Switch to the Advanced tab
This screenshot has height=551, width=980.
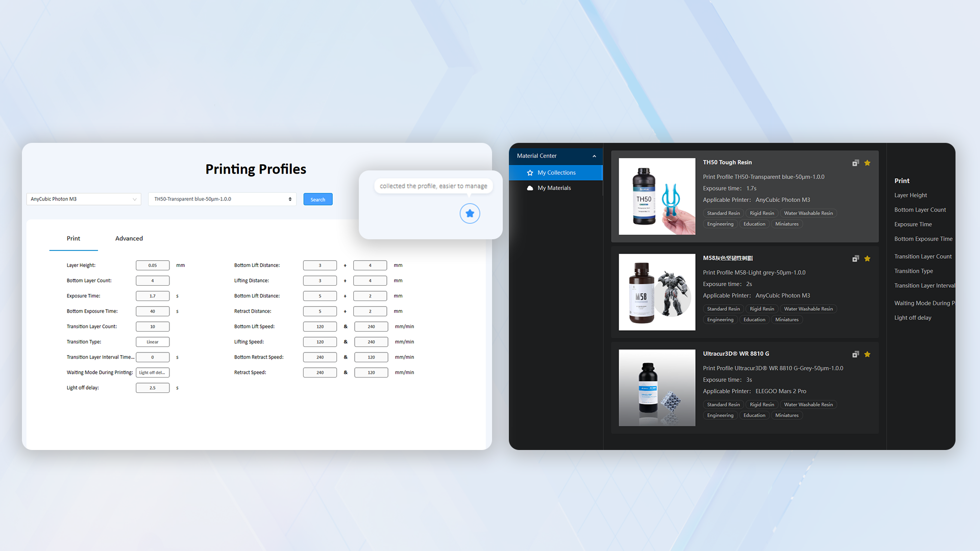[x=129, y=238]
